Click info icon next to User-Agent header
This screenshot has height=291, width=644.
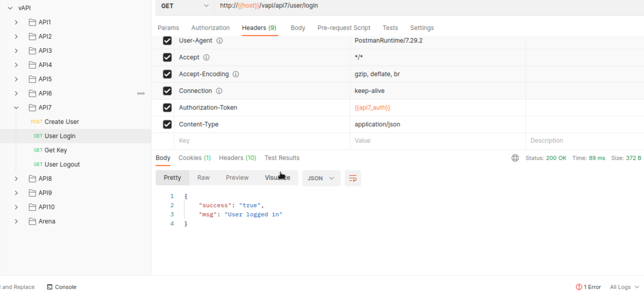[220, 41]
